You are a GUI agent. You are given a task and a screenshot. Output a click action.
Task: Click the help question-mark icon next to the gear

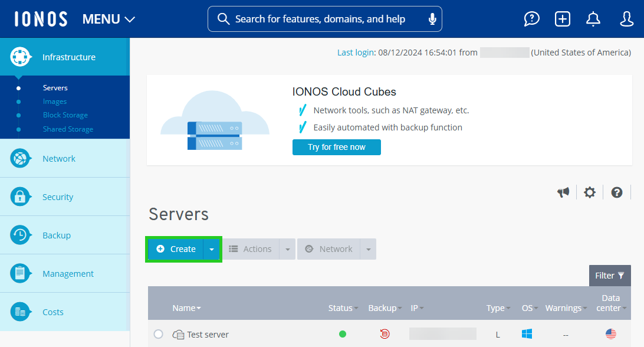617,192
